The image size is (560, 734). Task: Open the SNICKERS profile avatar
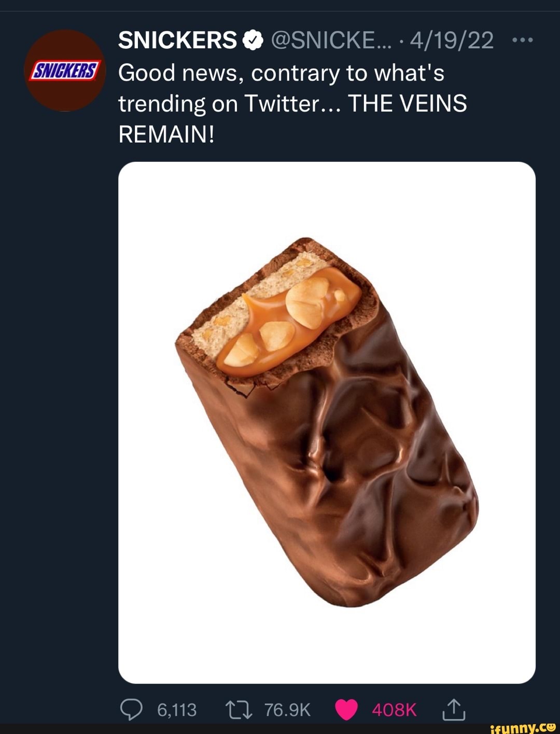(x=65, y=71)
